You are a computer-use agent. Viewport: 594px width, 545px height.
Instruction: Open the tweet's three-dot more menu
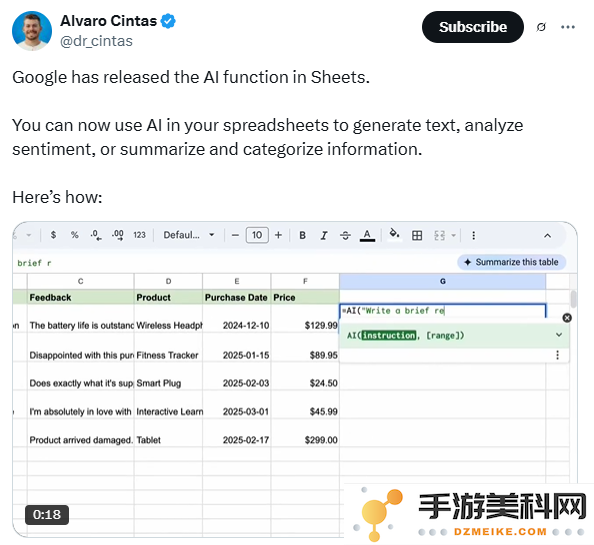coord(568,27)
